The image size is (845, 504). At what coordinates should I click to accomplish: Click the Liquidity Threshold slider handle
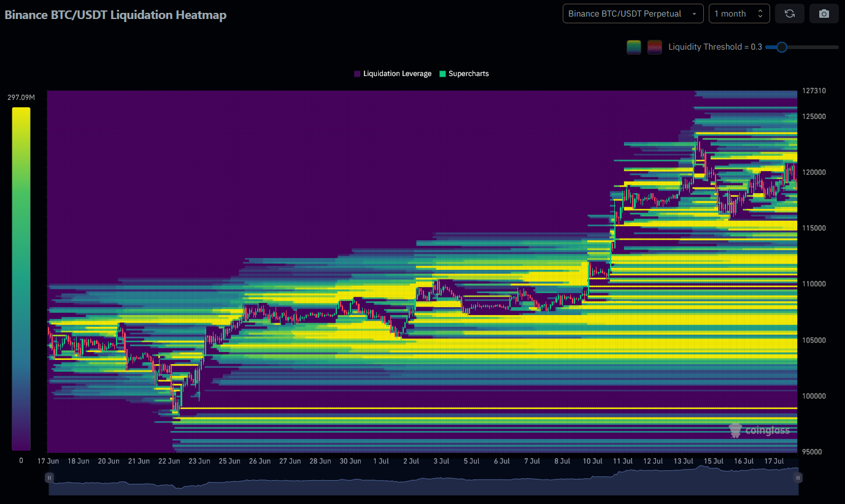pyautogui.click(x=781, y=47)
